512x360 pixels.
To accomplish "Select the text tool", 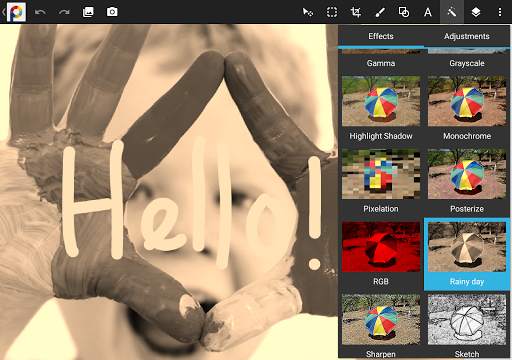I will 428,12.
